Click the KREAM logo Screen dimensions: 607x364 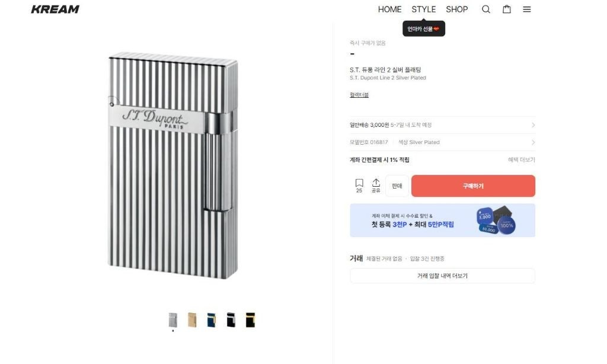tap(55, 9)
